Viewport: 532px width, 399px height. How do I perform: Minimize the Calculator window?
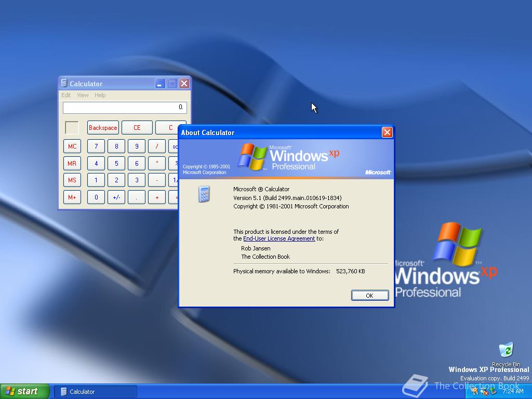(x=160, y=84)
